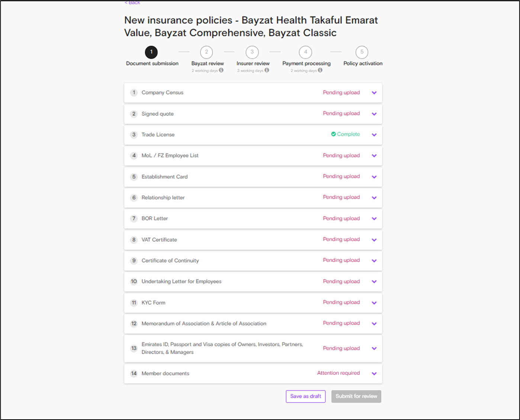
Task: Click the Relationship letter row title
Action: click(x=163, y=198)
